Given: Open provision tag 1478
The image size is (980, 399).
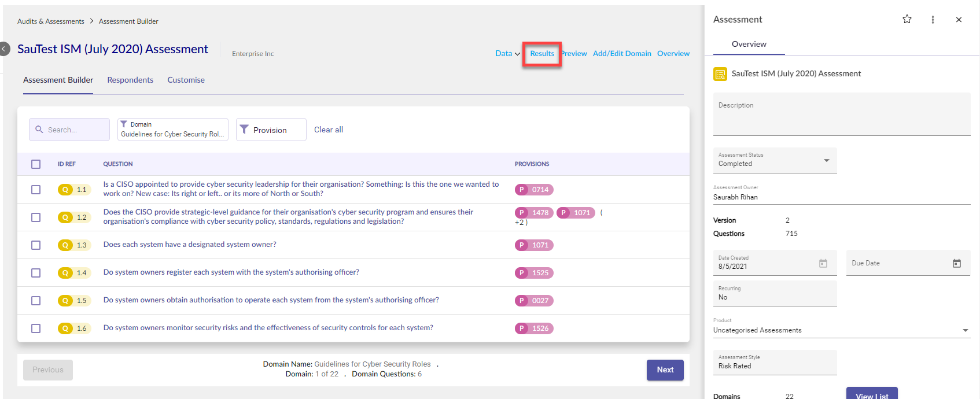Looking at the screenshot, I should (x=534, y=213).
